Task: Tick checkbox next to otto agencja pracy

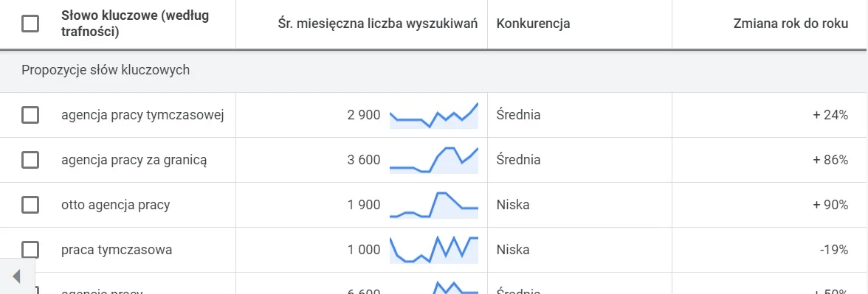Action: tap(30, 205)
